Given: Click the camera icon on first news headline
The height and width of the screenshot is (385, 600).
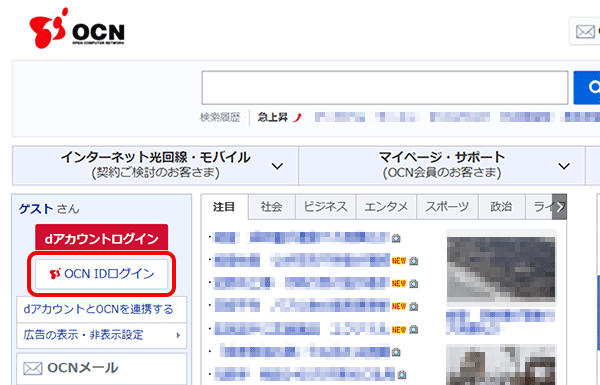Looking at the screenshot, I should pyautogui.click(x=396, y=238).
